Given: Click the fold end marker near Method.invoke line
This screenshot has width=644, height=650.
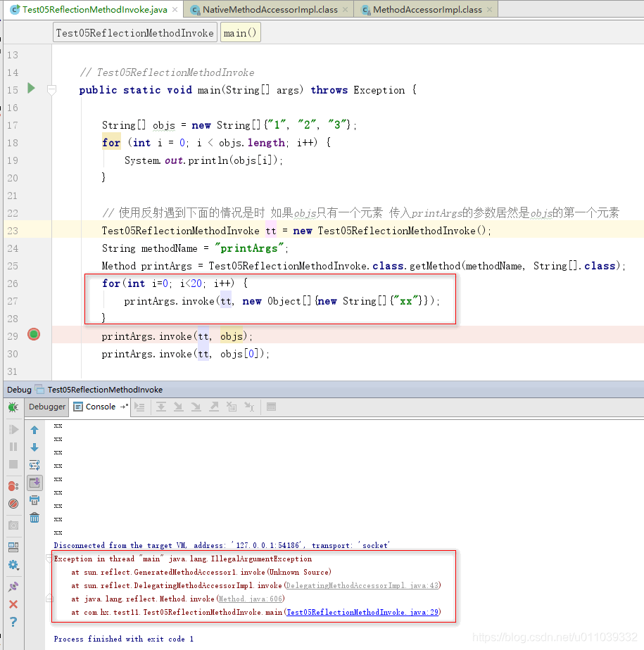Looking at the screenshot, I should [x=49, y=598].
